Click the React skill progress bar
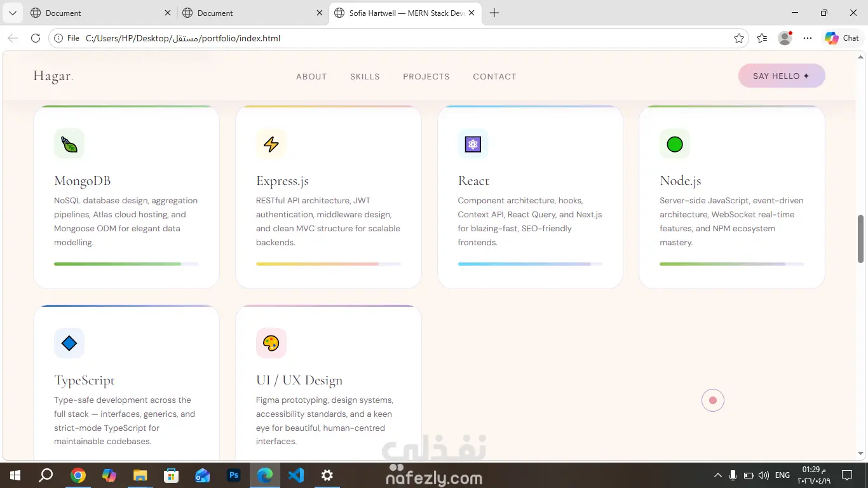This screenshot has height=488, width=868. pyautogui.click(x=530, y=264)
